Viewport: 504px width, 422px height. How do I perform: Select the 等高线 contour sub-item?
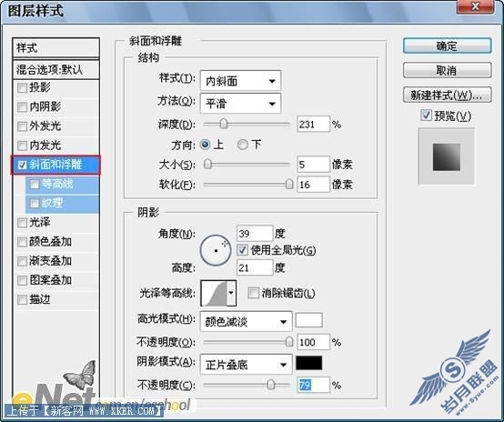[63, 184]
